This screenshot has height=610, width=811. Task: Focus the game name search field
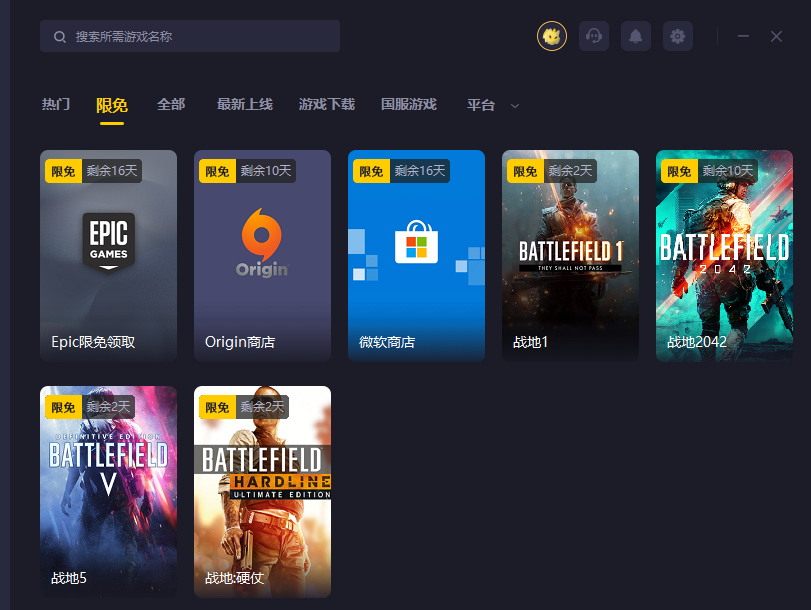[190, 36]
